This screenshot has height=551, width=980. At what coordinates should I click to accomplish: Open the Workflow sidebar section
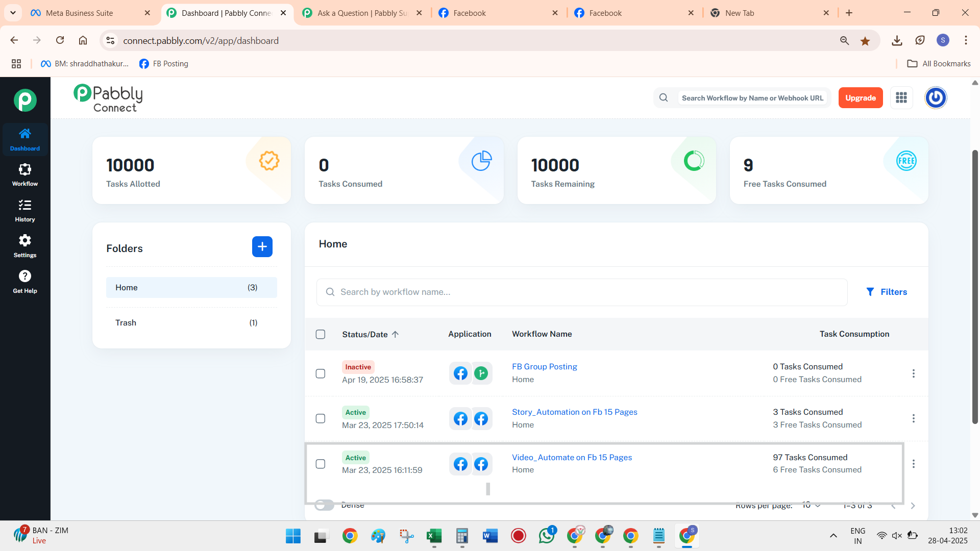pos(25,175)
